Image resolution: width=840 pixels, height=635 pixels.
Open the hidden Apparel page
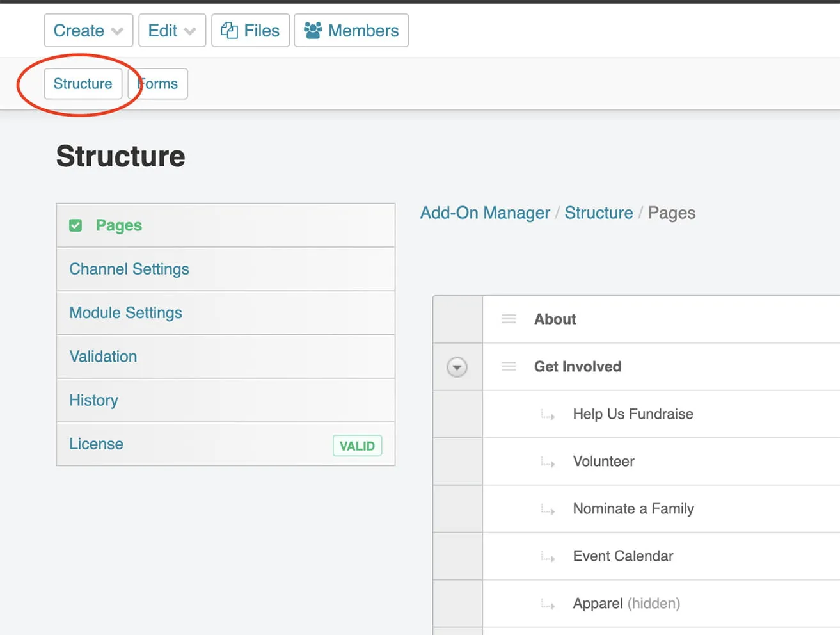tap(626, 604)
